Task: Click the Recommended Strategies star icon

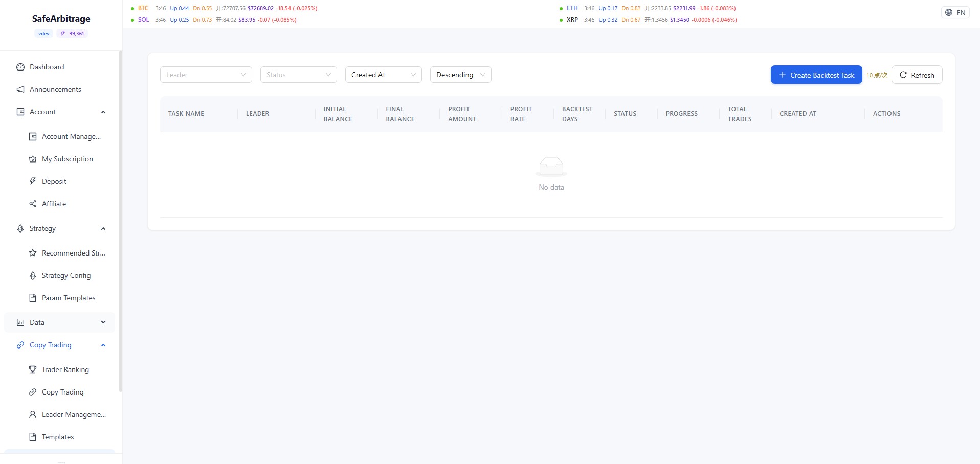Action: coord(33,253)
